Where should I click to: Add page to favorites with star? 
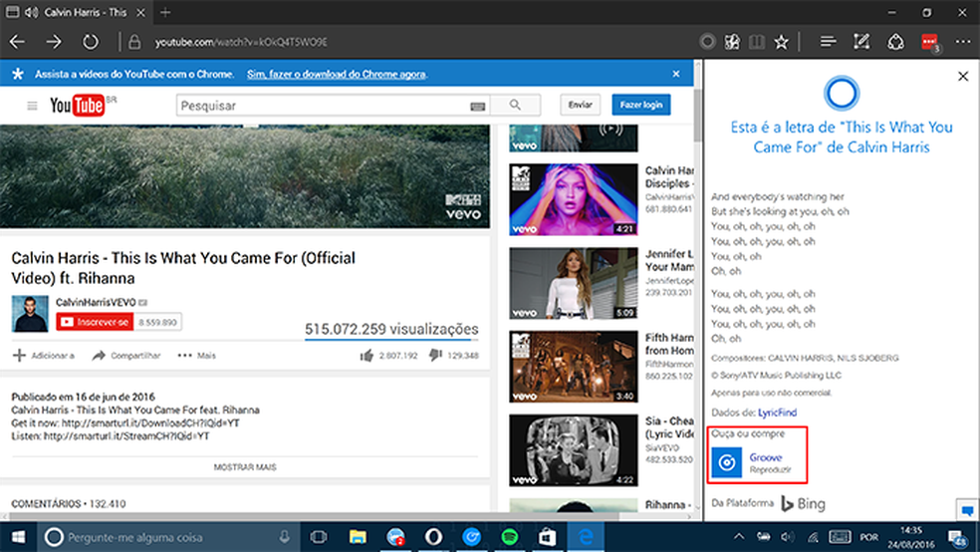tap(781, 42)
